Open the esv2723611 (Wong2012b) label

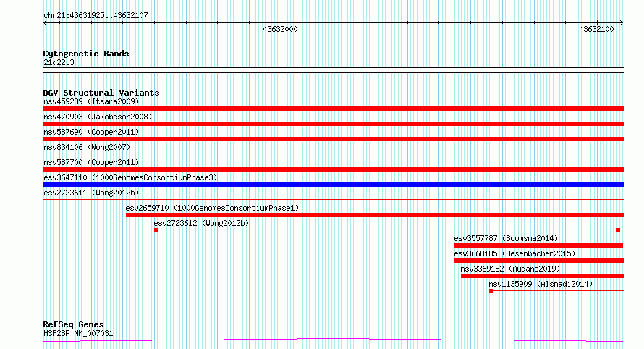(x=91, y=193)
